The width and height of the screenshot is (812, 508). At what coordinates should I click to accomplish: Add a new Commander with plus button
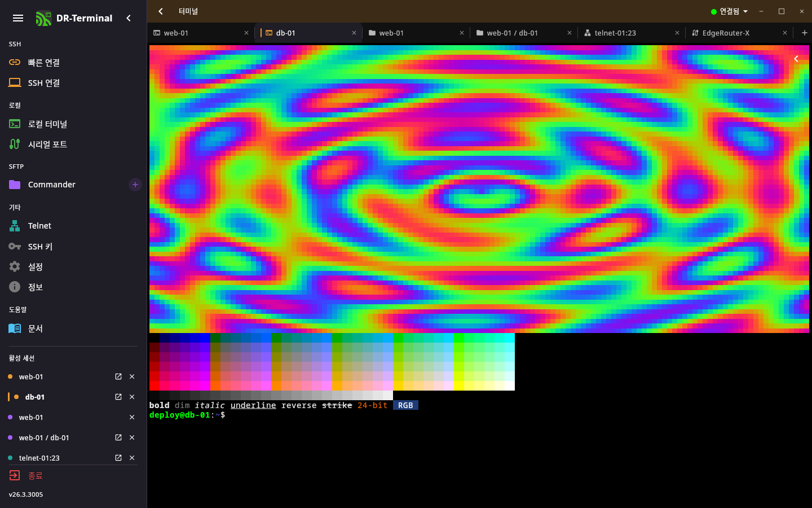(135, 185)
